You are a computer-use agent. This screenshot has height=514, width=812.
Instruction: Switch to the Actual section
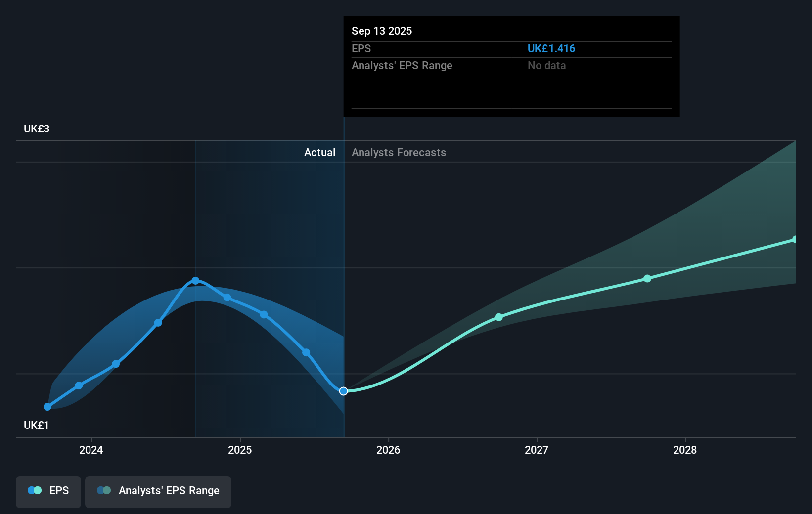tap(319, 152)
